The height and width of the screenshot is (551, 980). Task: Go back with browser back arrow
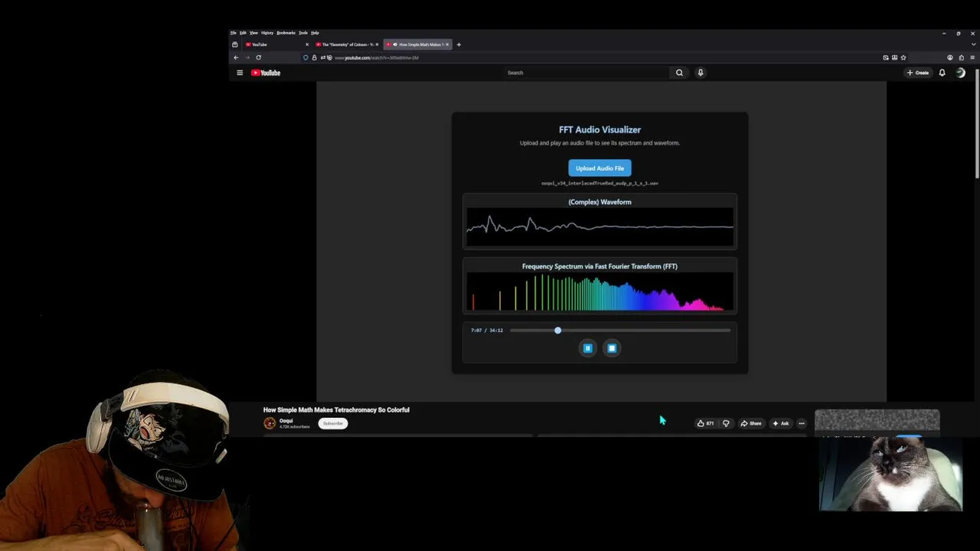point(236,57)
